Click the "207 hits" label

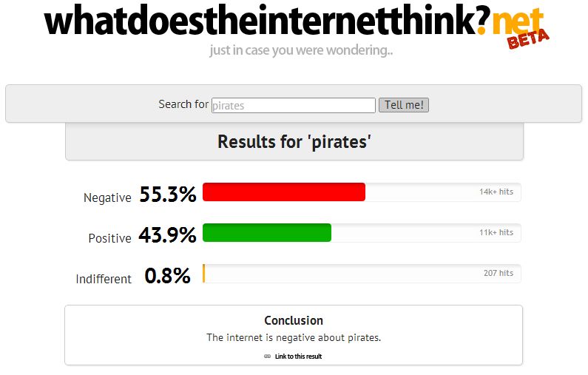[x=498, y=273]
